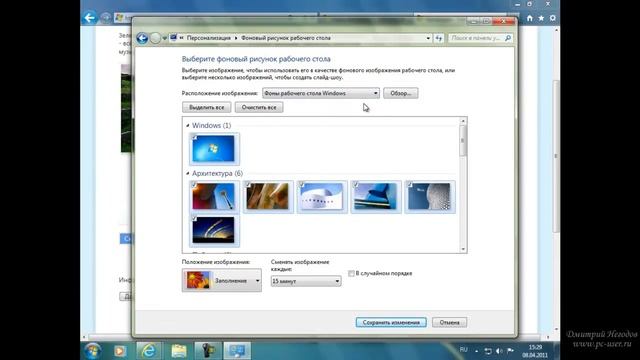
Task: Click the wallpaper list scroll-down arrow
Action: tap(463, 249)
